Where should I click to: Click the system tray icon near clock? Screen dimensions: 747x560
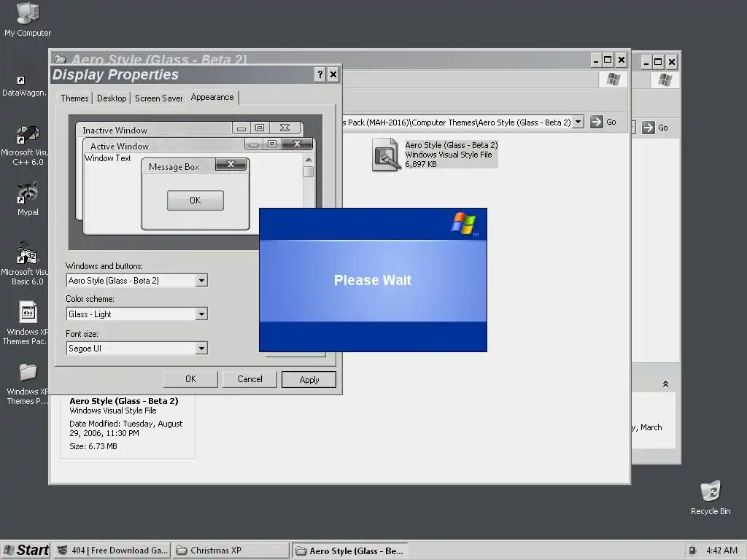coord(693,551)
